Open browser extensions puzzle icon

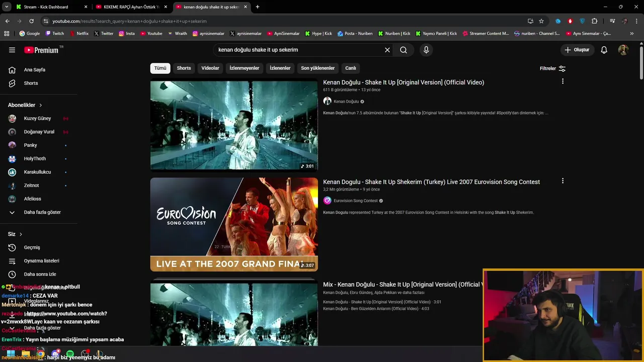click(x=594, y=21)
